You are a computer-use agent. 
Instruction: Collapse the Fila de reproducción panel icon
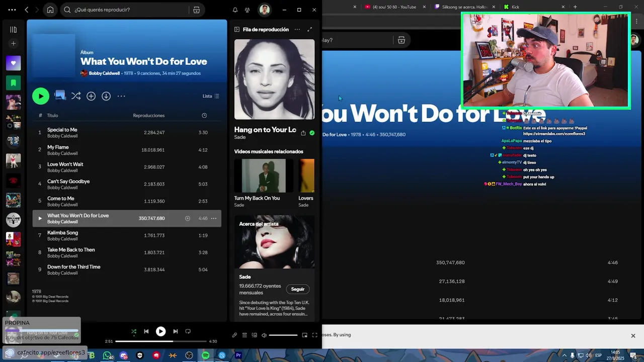tap(237, 30)
